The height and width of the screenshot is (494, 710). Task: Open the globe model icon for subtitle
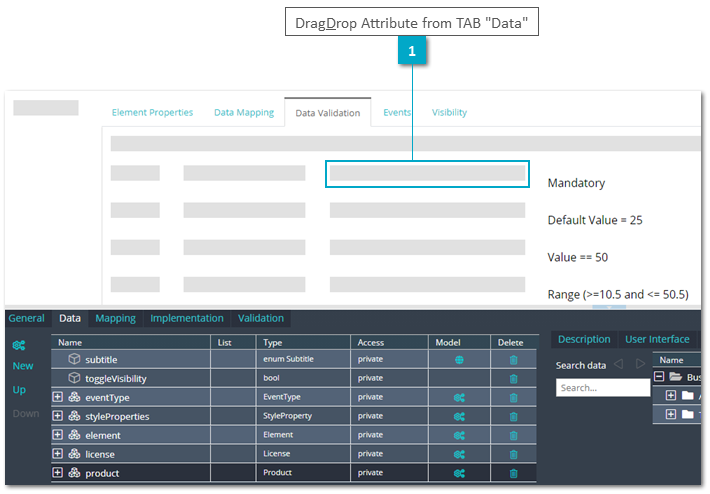[x=459, y=360]
